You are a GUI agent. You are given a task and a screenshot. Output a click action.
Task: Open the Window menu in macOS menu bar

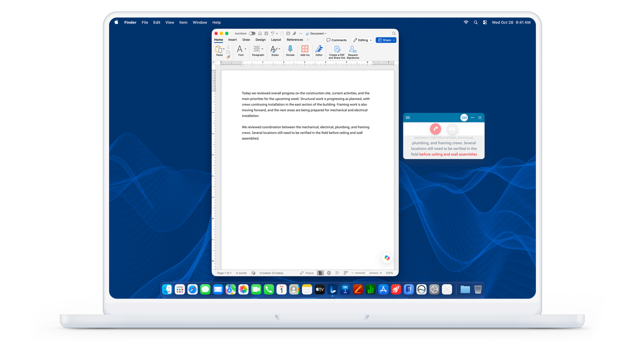(200, 23)
